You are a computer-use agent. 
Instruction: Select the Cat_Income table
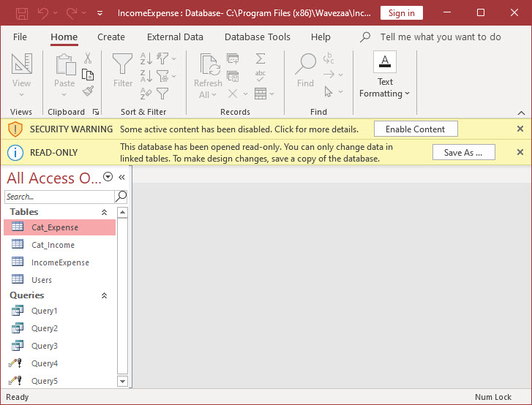coord(60,245)
